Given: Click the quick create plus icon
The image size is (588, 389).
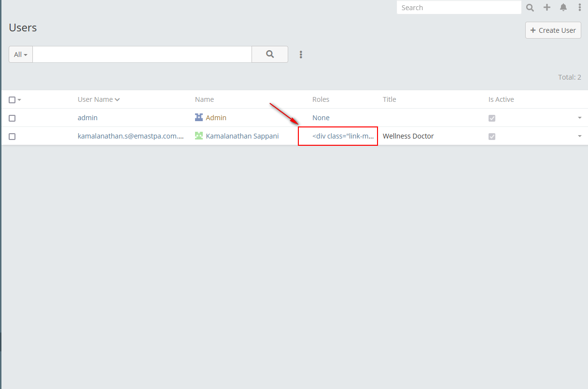Looking at the screenshot, I should 547,8.
